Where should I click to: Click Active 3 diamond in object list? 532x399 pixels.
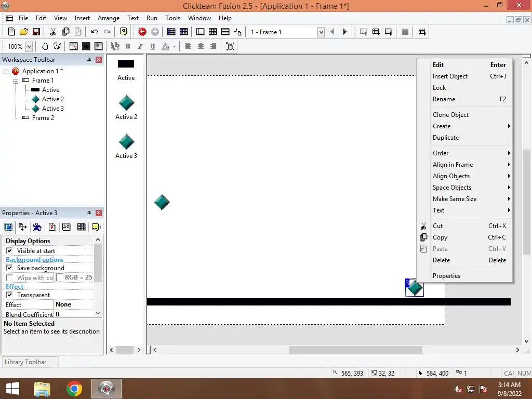click(x=126, y=142)
